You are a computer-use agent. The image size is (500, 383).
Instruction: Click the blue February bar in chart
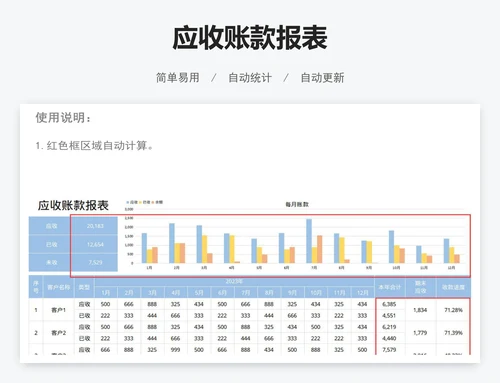click(172, 243)
